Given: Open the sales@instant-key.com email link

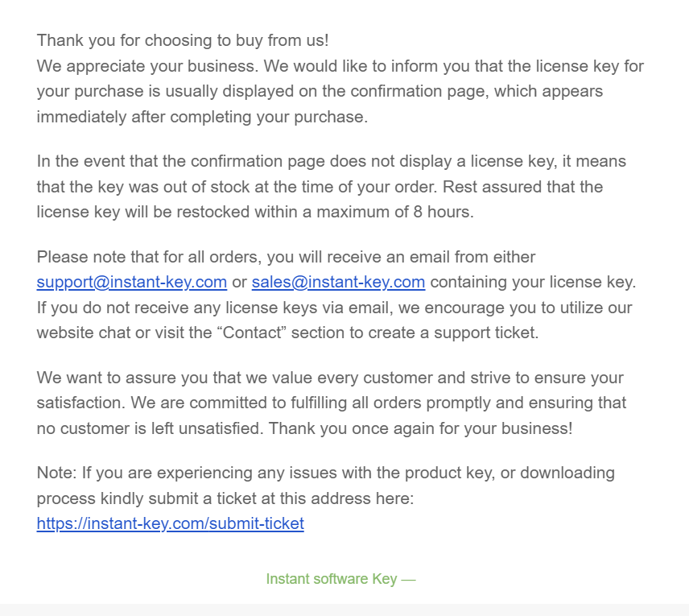Looking at the screenshot, I should pyautogui.click(x=338, y=283).
